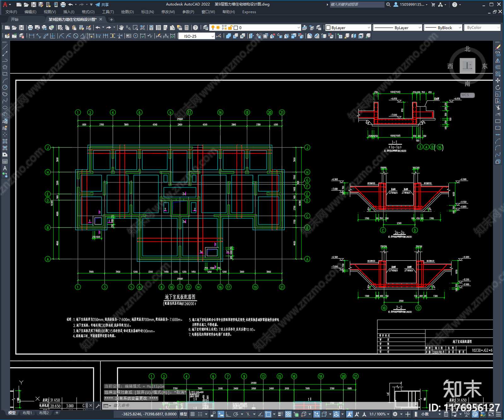
Task: Select the Erase tool in right toolbar
Action: pos(498,47)
